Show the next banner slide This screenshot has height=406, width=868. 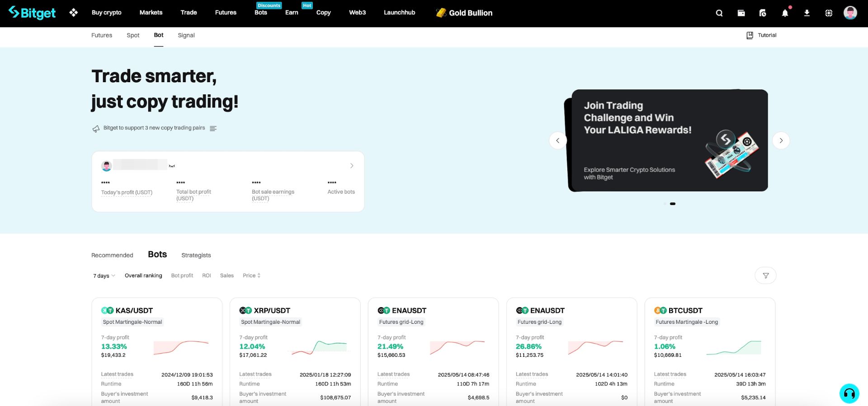(x=781, y=140)
